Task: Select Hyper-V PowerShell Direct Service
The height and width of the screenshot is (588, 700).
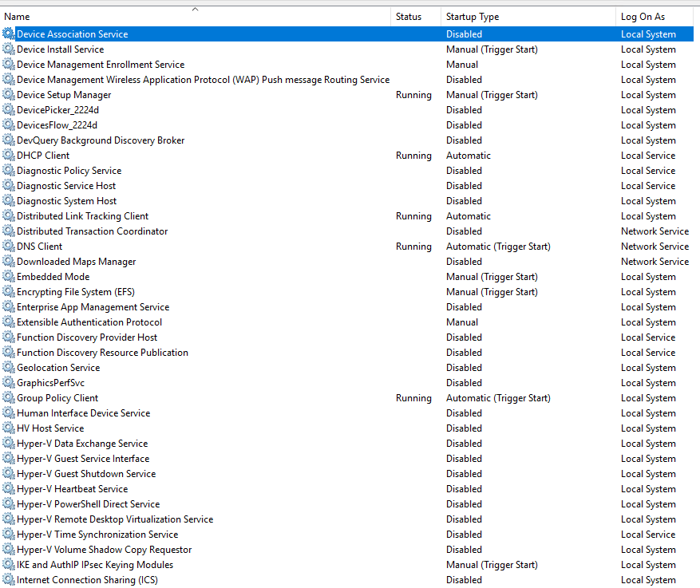Action: (88, 504)
